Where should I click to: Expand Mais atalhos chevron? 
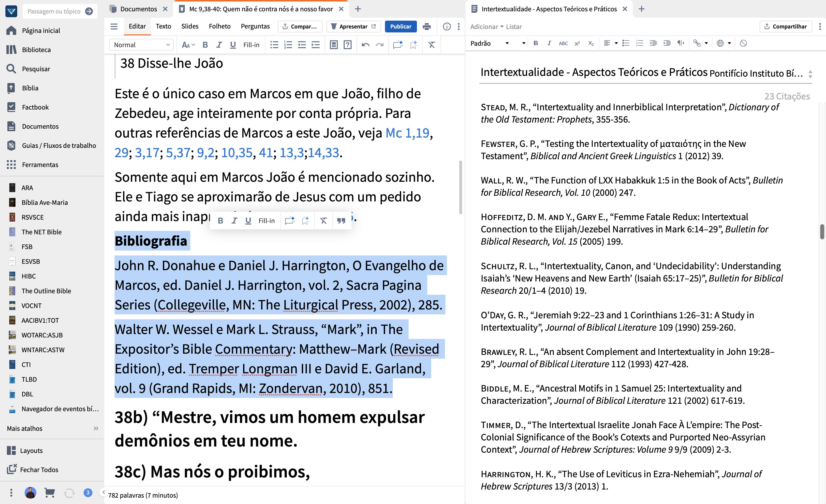click(x=96, y=428)
